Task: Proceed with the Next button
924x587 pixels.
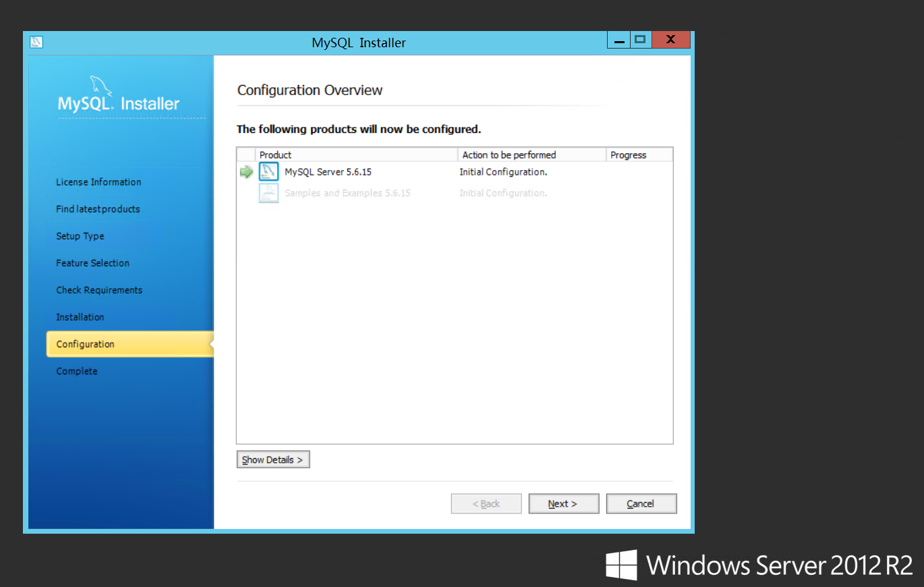Action: point(564,504)
